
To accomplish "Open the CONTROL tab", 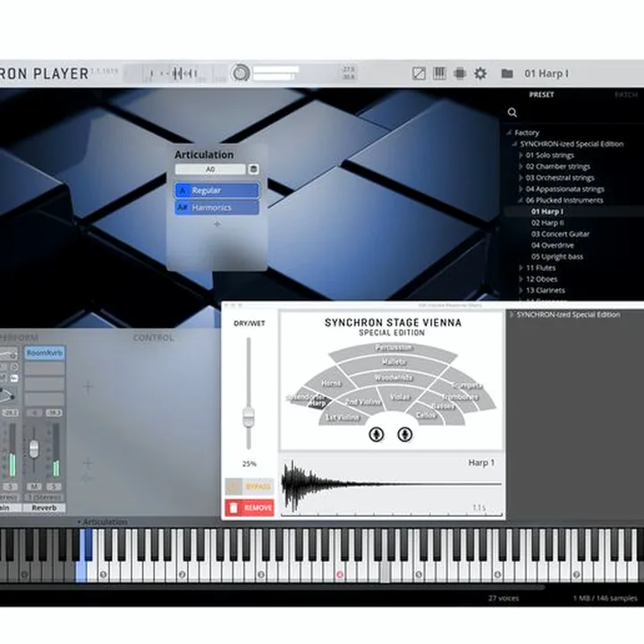I will pos(153,338).
